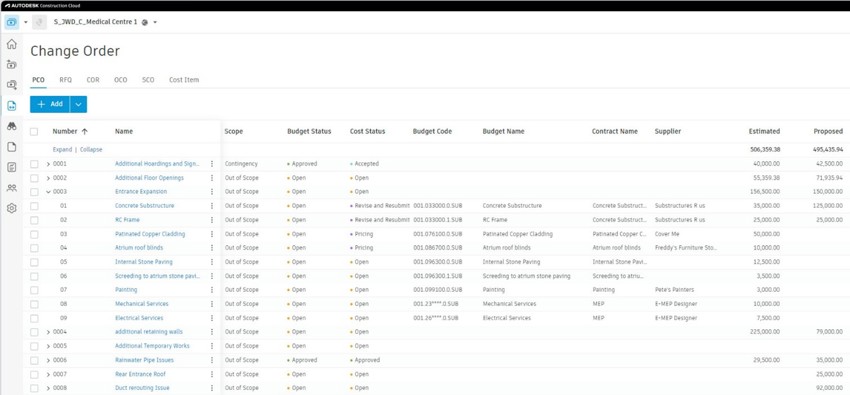Click the Expand link
The width and height of the screenshot is (850, 395).
(x=62, y=150)
